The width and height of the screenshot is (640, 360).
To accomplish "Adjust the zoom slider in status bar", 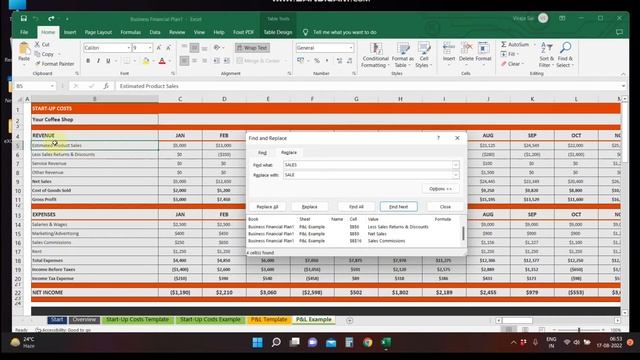I will [x=578, y=329].
